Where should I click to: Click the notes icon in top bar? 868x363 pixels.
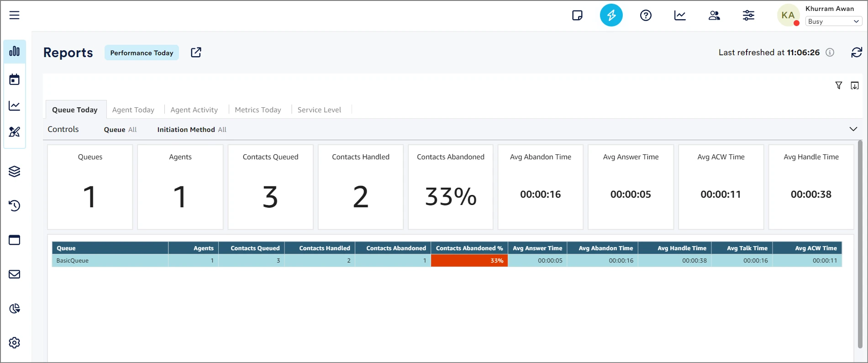pos(577,16)
